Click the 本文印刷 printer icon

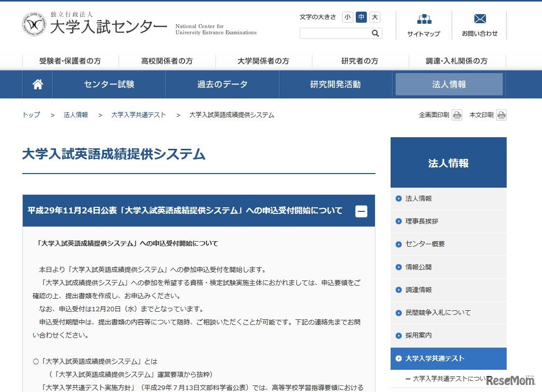pyautogui.click(x=501, y=115)
